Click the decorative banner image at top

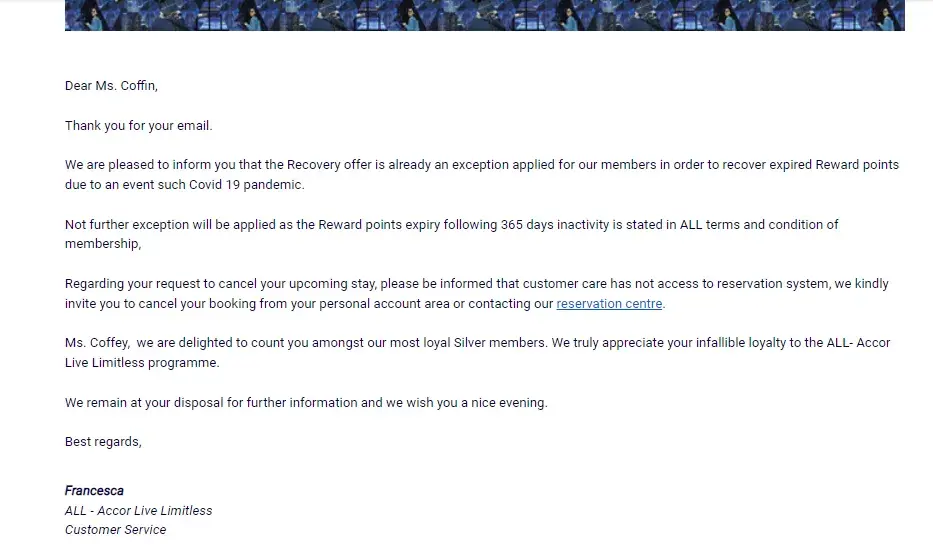[484, 15]
